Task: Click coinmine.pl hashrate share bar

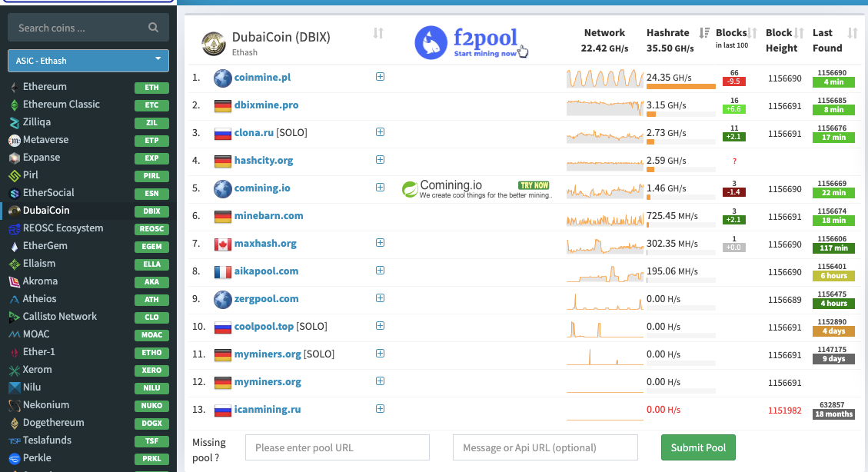Action: (x=681, y=86)
